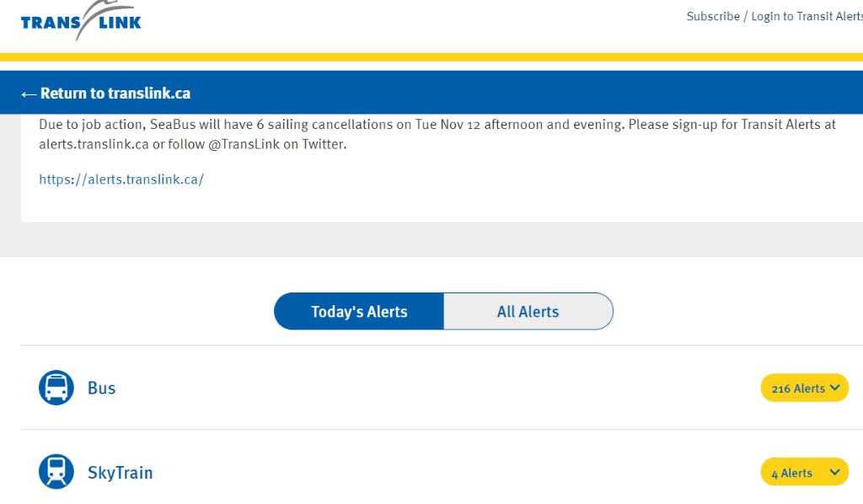Viewport: 863px width, 504px height.
Task: Click 'Tue Nov 12' in the notice text
Action: (448, 125)
